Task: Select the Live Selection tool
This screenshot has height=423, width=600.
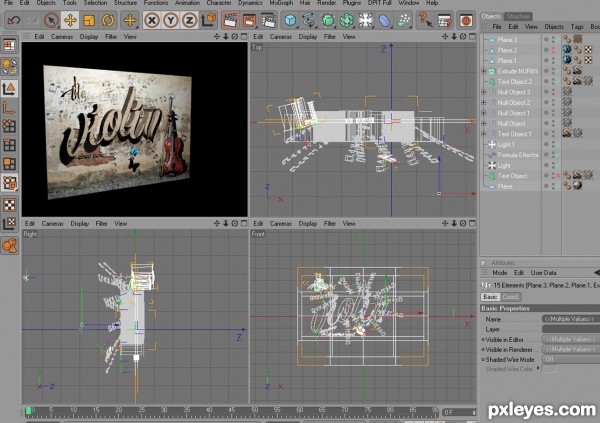Action: [x=51, y=20]
